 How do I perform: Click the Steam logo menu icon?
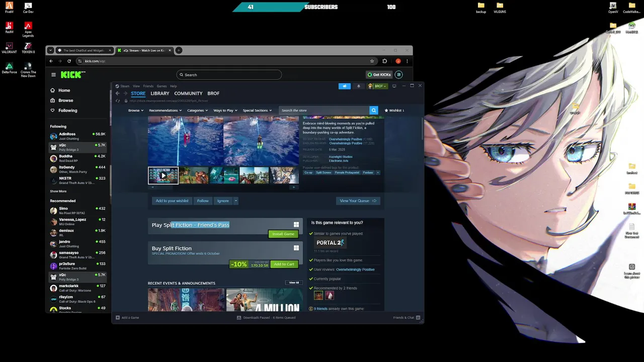coord(117,86)
